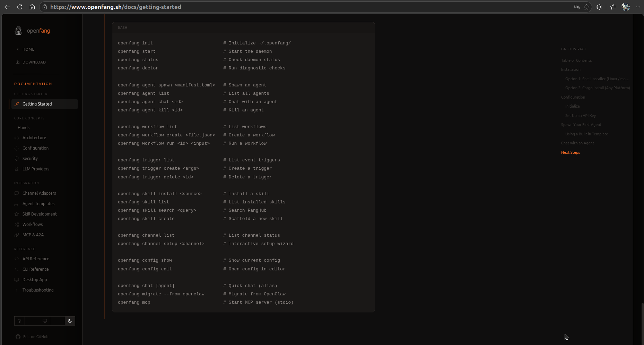Open the LLM Providers docs page
Screen dimensions: 644x345
click(x=36, y=169)
